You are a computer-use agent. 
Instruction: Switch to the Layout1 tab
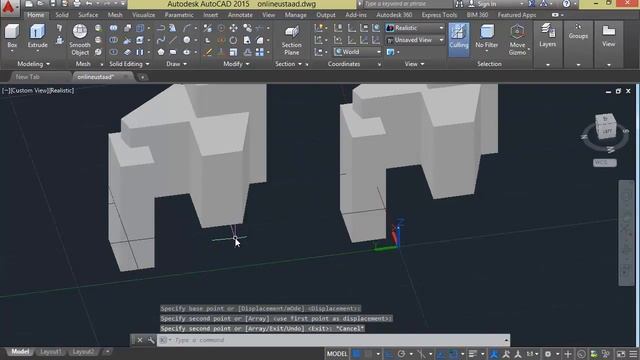51,352
